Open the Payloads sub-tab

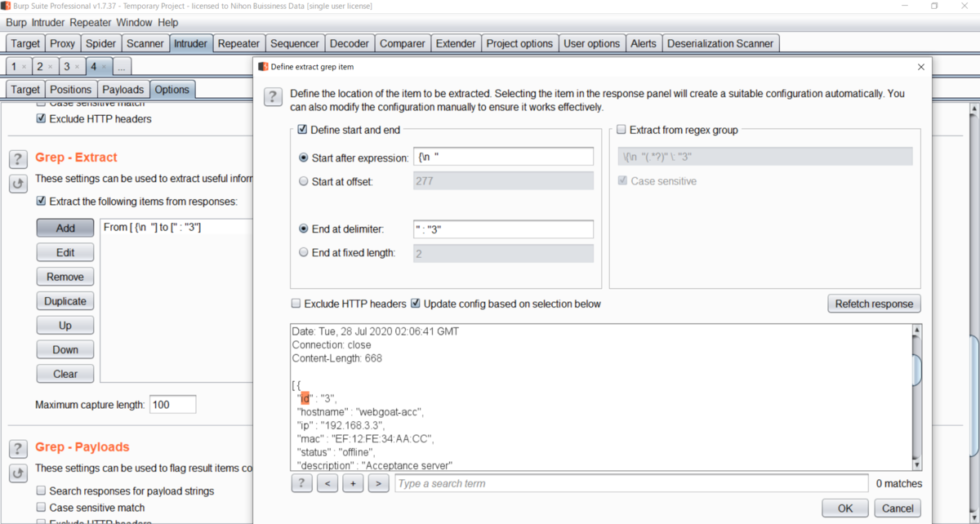(x=123, y=90)
